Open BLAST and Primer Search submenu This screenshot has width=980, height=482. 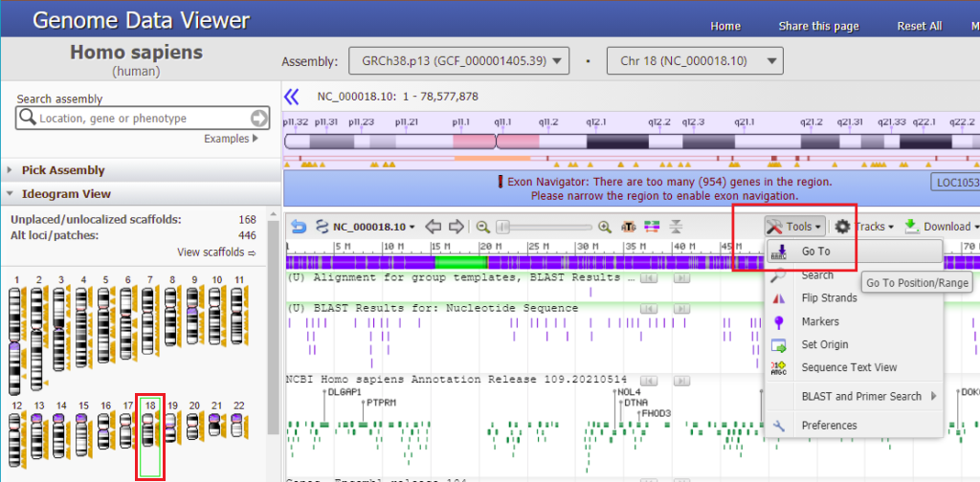point(854,396)
